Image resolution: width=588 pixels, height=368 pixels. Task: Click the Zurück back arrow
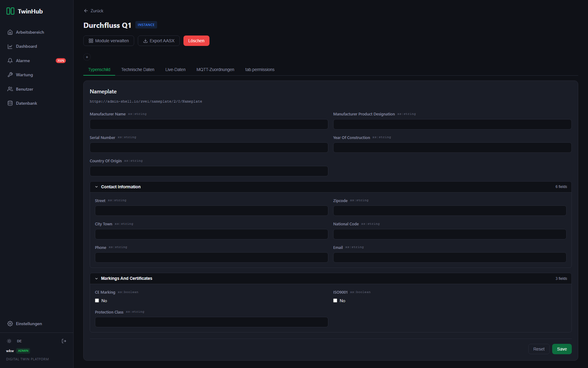(86, 11)
